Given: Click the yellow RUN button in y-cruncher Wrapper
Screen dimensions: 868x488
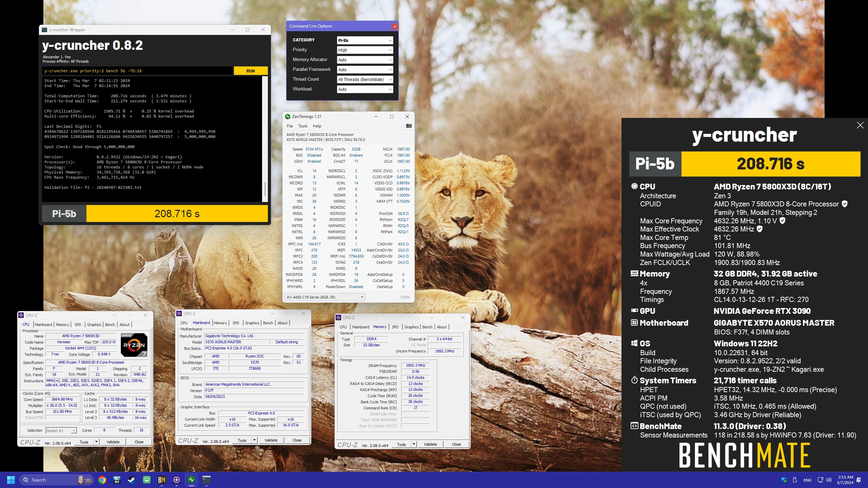Looking at the screenshot, I should [251, 71].
